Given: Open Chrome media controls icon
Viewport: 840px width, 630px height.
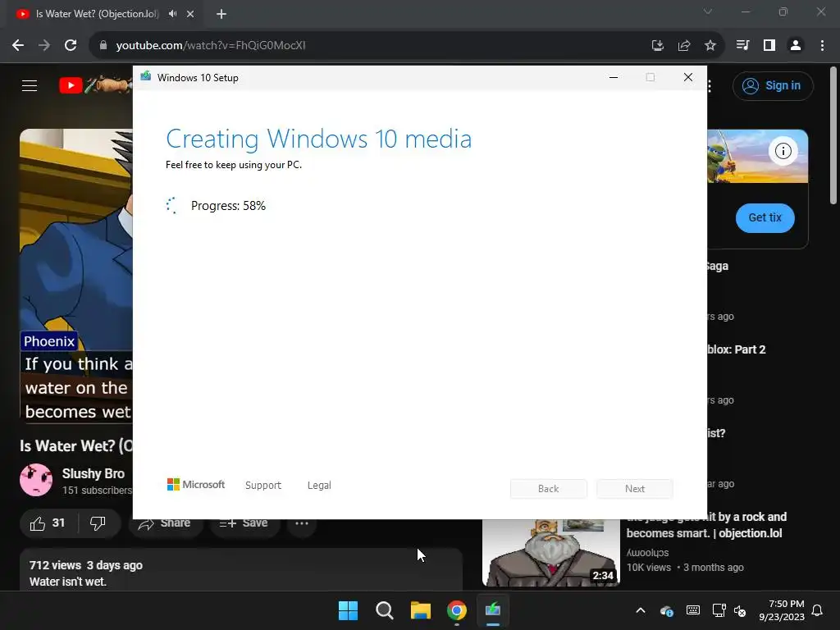Looking at the screenshot, I should click(742, 46).
